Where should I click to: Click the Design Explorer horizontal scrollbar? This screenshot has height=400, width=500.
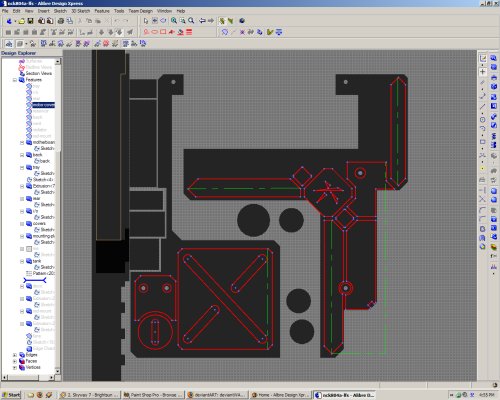pos(29,377)
